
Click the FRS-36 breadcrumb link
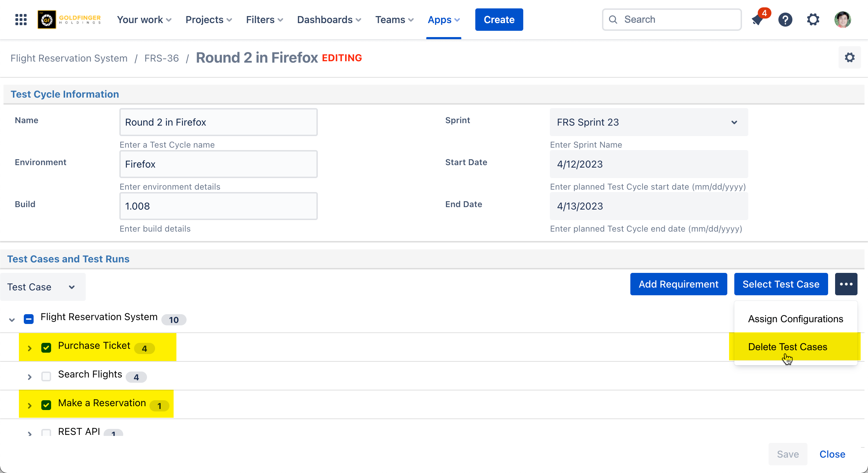click(x=161, y=58)
